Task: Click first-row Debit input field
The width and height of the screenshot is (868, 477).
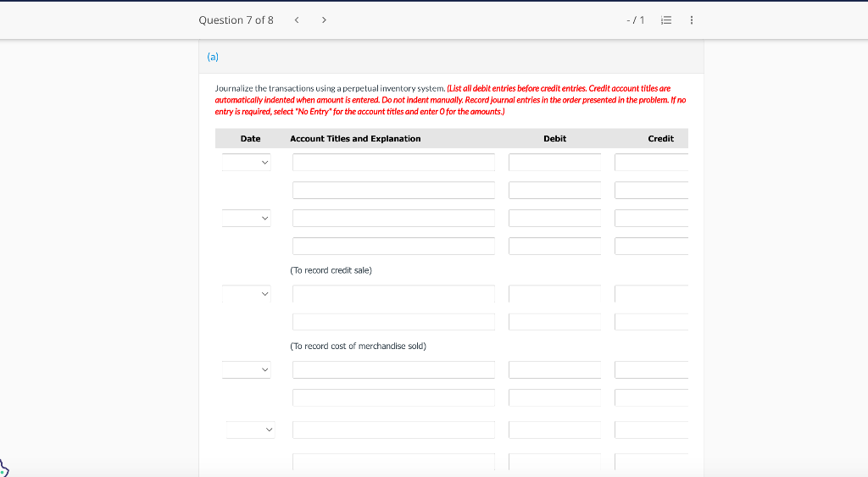Action: coord(554,162)
